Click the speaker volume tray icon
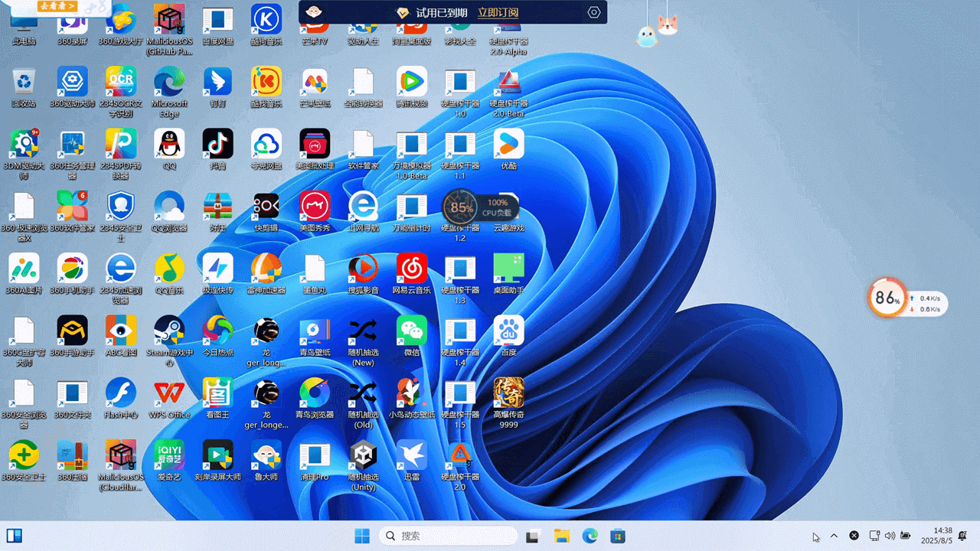The height and width of the screenshot is (551, 980). (x=889, y=536)
